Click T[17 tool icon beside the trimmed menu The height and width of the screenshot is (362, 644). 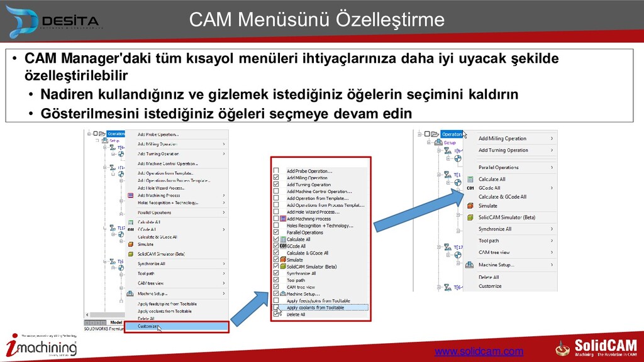pos(448,247)
